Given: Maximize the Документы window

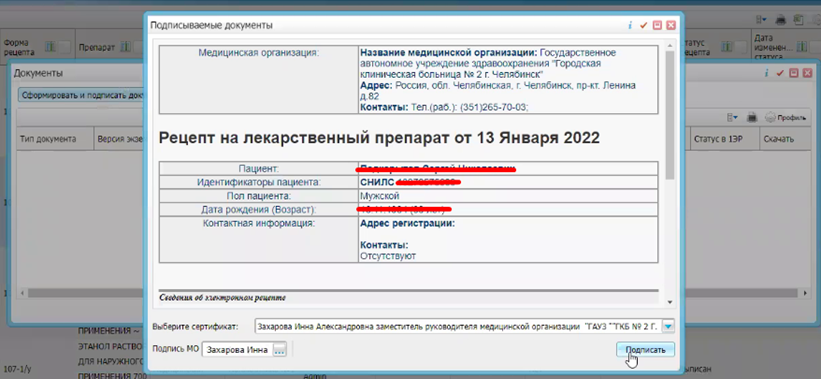Looking at the screenshot, I should (794, 73).
